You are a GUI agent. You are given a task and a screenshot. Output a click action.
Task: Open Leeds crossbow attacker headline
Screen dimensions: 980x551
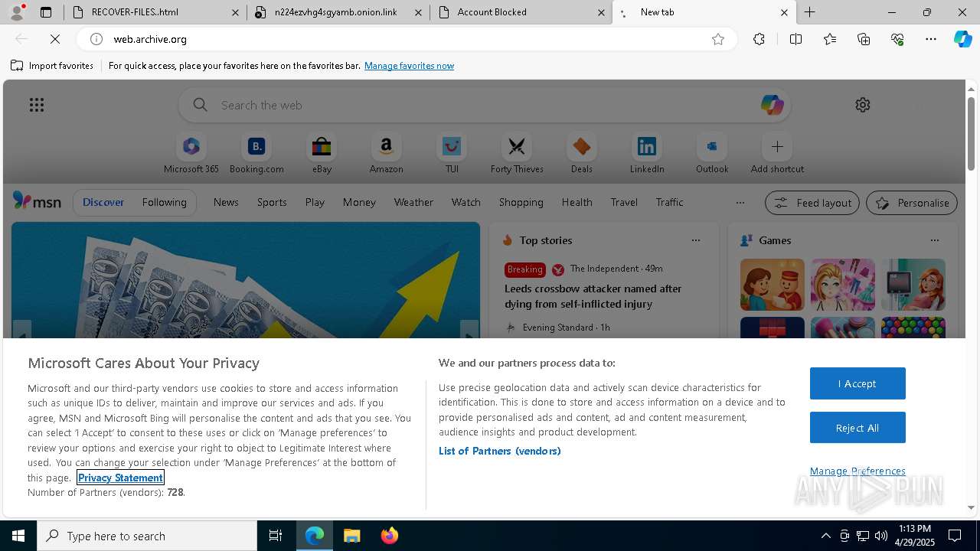point(593,296)
